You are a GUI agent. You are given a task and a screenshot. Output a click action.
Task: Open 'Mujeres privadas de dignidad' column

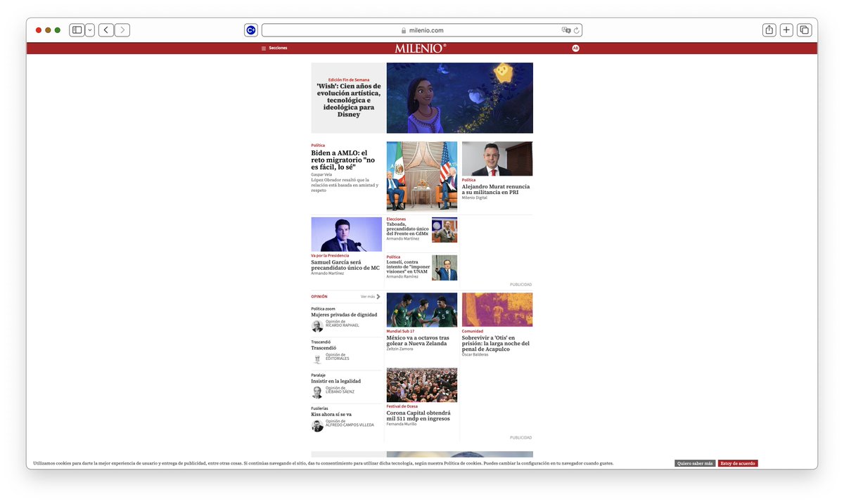(344, 315)
